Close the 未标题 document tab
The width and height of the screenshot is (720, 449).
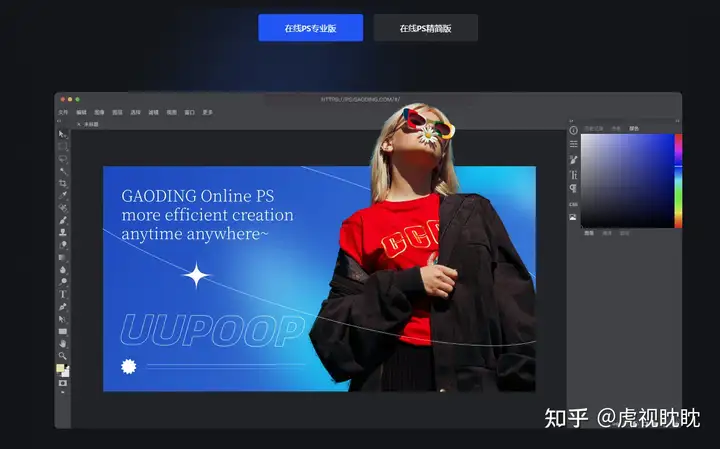79,124
